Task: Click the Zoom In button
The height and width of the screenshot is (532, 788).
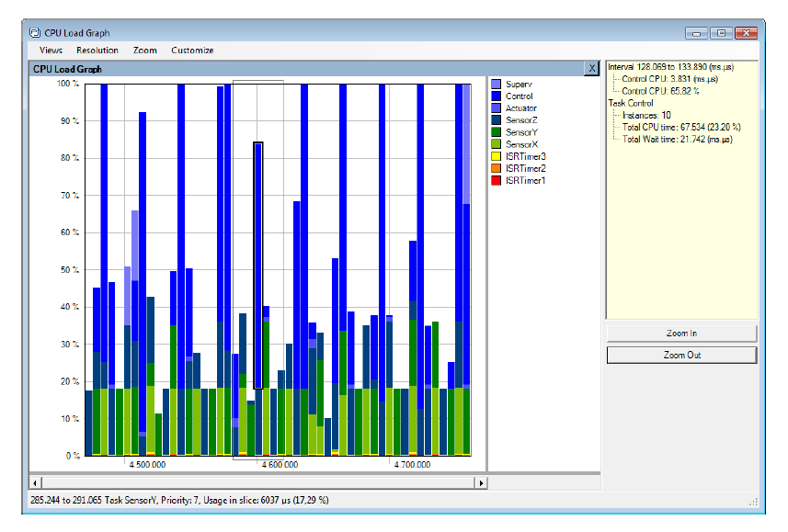Action: click(x=681, y=333)
